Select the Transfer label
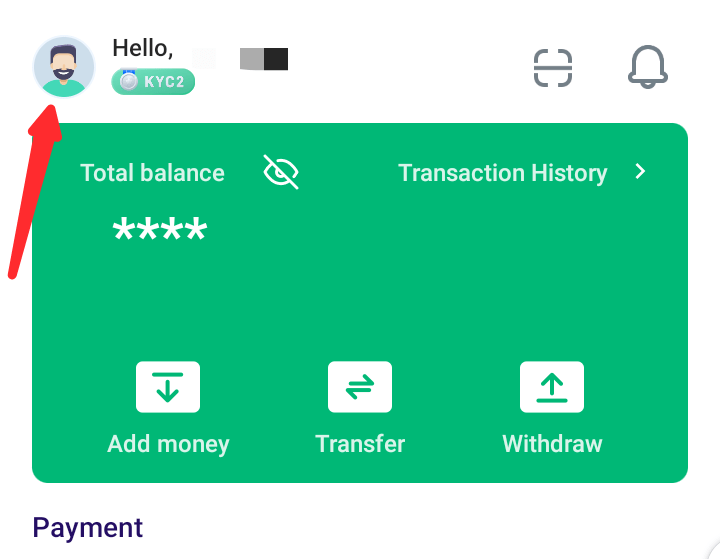The height and width of the screenshot is (559, 720). [x=360, y=444]
